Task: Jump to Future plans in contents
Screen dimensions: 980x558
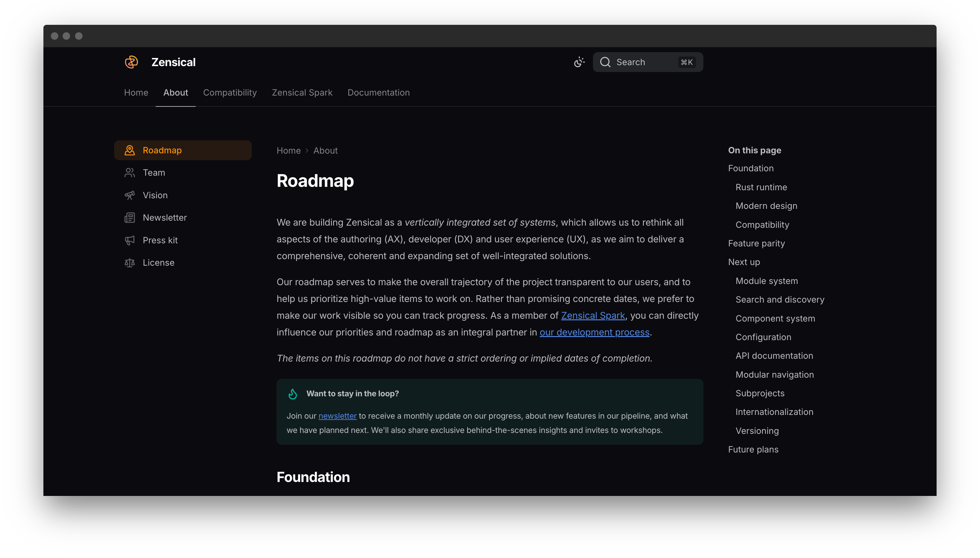Action: (753, 450)
